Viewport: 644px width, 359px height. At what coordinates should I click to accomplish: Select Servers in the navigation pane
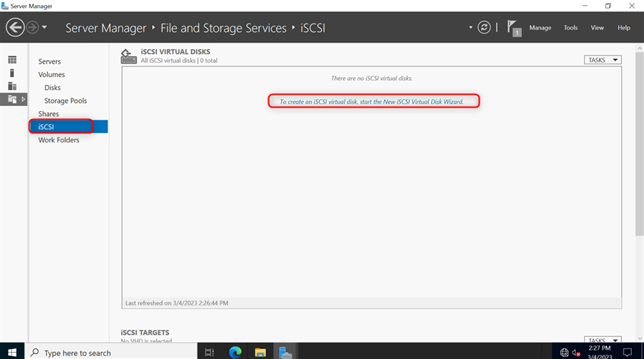[x=49, y=61]
